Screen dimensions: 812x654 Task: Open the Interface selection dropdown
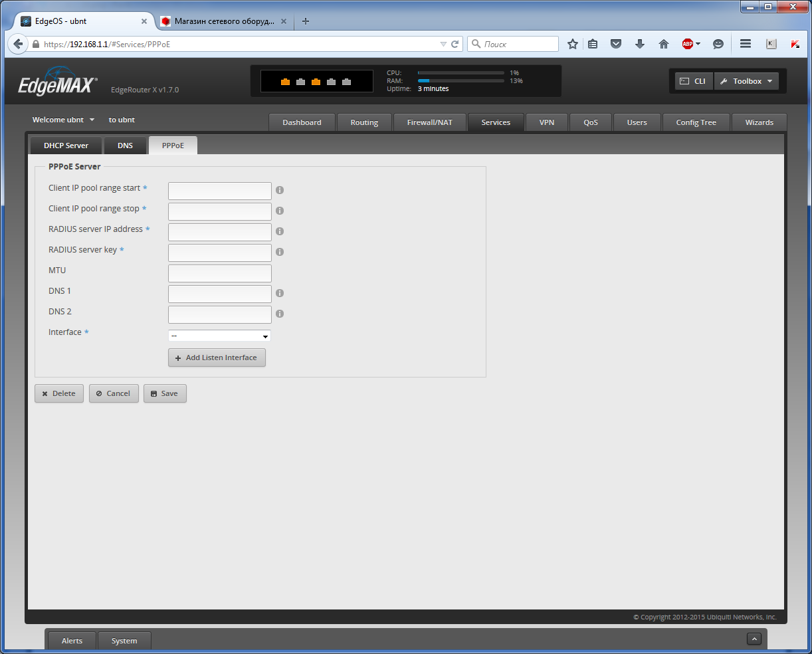(219, 336)
